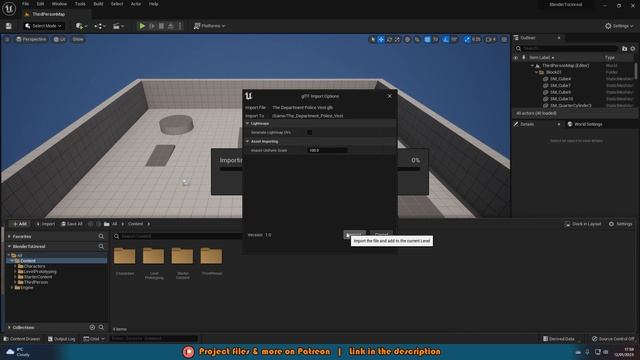Collapse the Block01 folder in Outliner
640x360 pixels.
coord(536,72)
